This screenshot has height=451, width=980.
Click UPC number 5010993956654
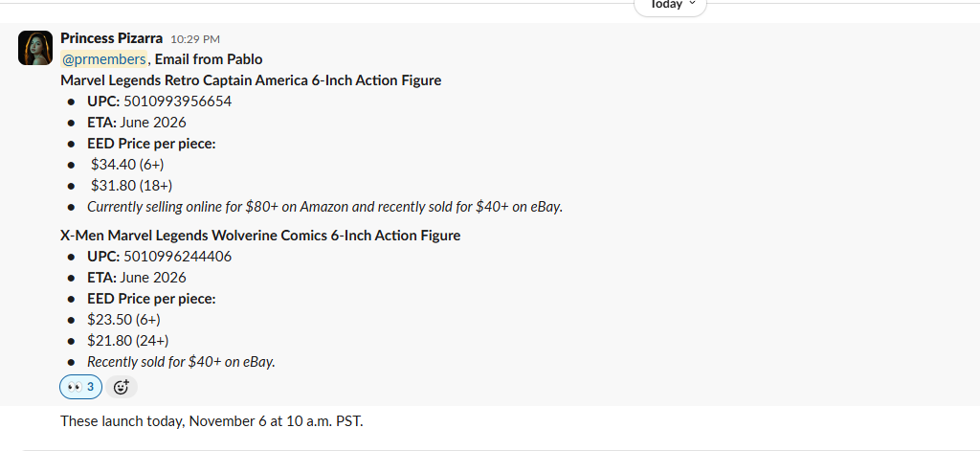point(177,101)
